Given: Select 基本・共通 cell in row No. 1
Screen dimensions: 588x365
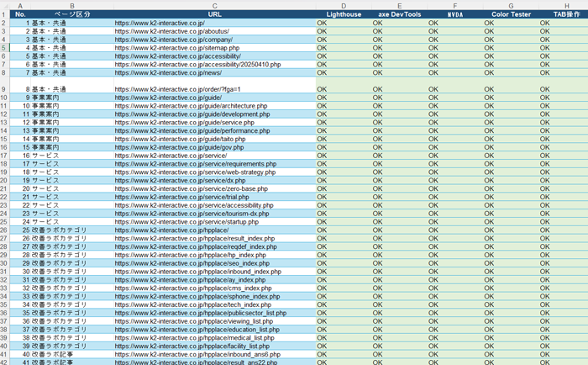Looking at the screenshot, I should point(72,23).
